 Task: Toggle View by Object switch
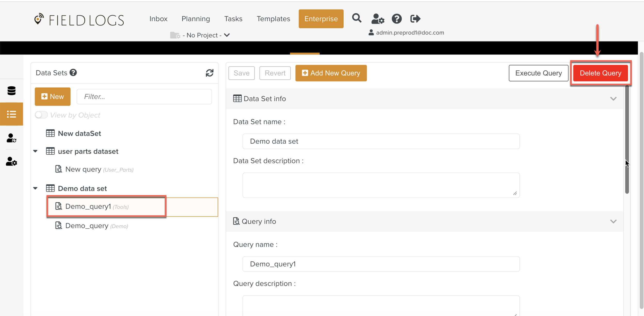41,115
